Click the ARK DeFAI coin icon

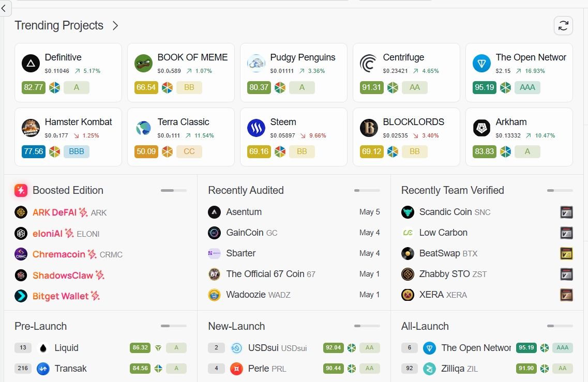[21, 212]
